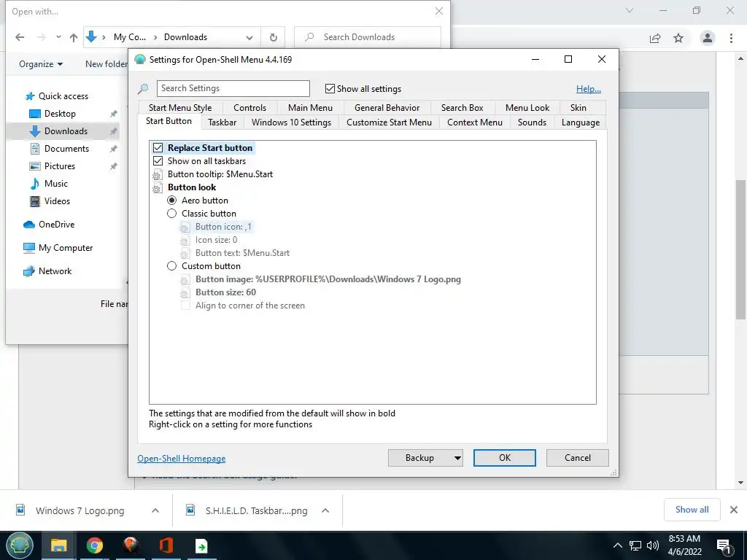This screenshot has width=747, height=560.
Task: Click the Search Downloads box
Action: pos(368,37)
